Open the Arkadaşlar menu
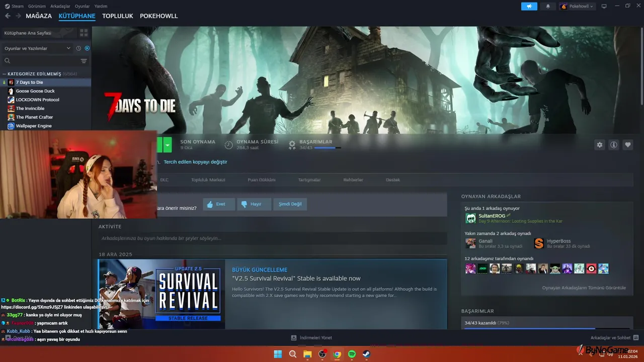This screenshot has width=644, height=362. coord(60,6)
